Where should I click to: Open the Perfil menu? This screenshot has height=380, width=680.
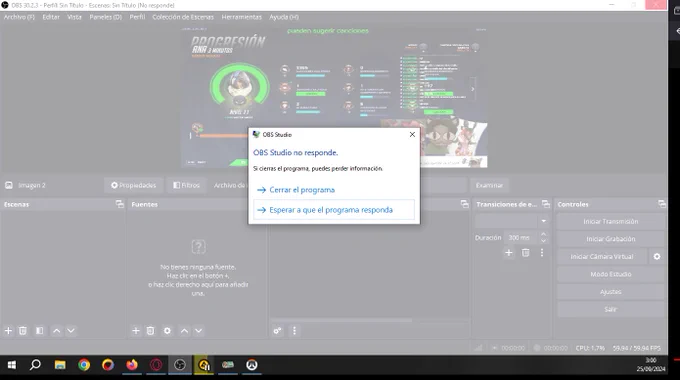pyautogui.click(x=137, y=17)
